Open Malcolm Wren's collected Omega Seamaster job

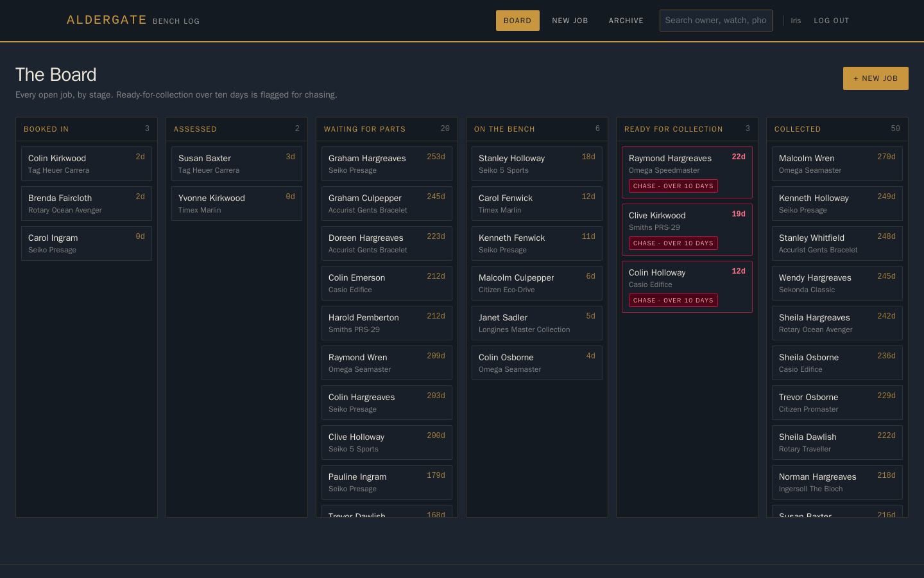[837, 164]
